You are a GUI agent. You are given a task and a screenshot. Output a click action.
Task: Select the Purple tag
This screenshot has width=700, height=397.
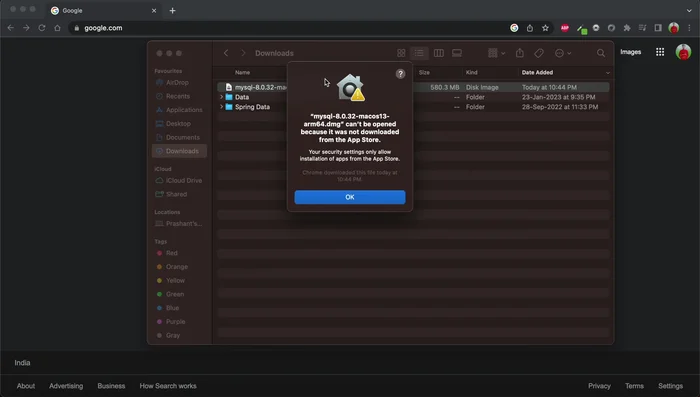tap(175, 322)
